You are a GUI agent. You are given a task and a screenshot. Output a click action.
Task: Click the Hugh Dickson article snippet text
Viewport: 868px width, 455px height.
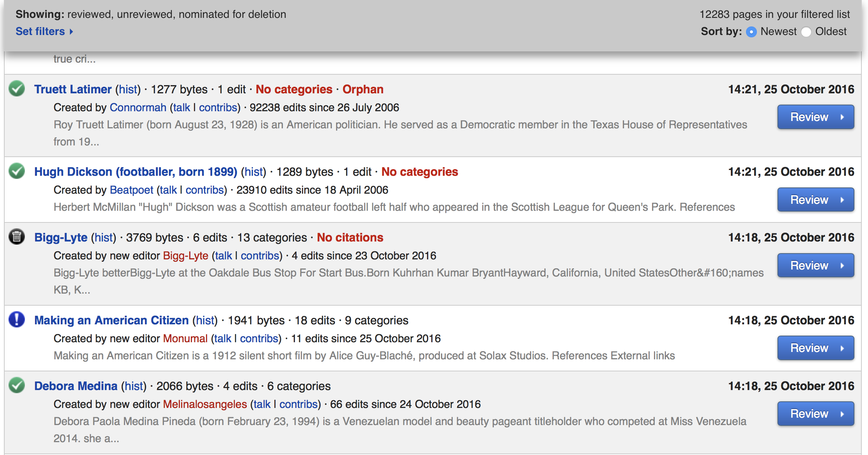[394, 207]
